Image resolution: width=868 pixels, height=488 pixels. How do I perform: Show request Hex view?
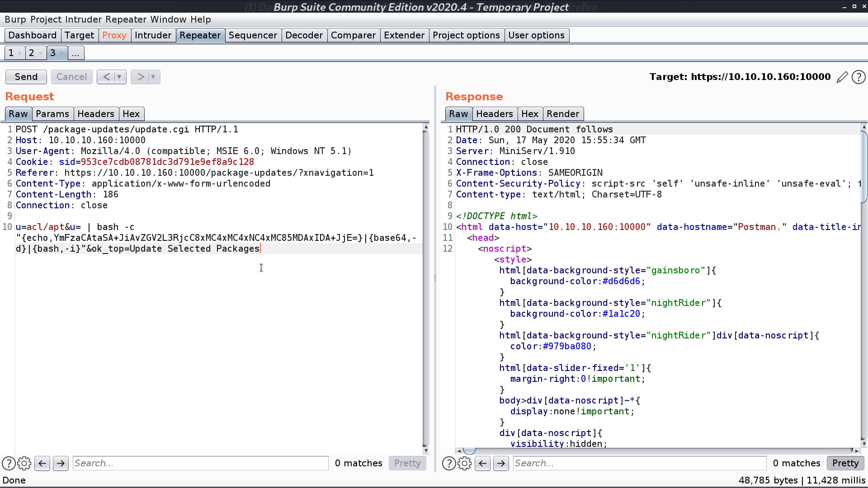[x=132, y=114]
